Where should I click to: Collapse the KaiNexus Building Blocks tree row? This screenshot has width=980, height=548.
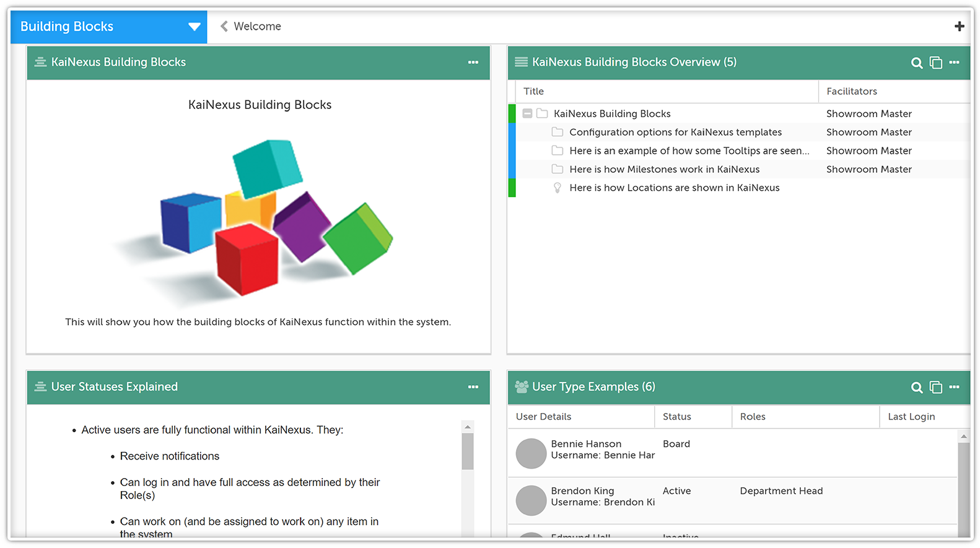pos(527,114)
